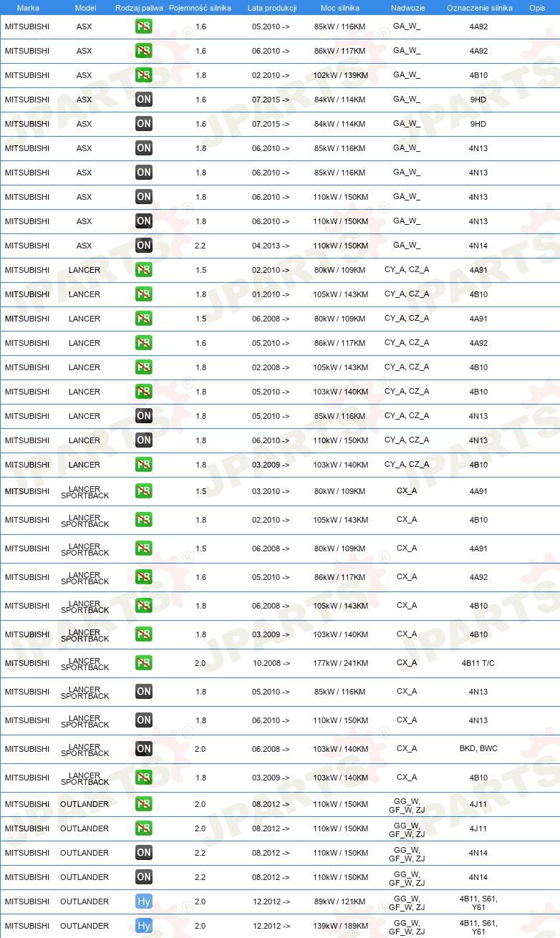Click petrol icon in ASX 102kW / 139KM row
This screenshot has width=560, height=938.
coord(144,75)
